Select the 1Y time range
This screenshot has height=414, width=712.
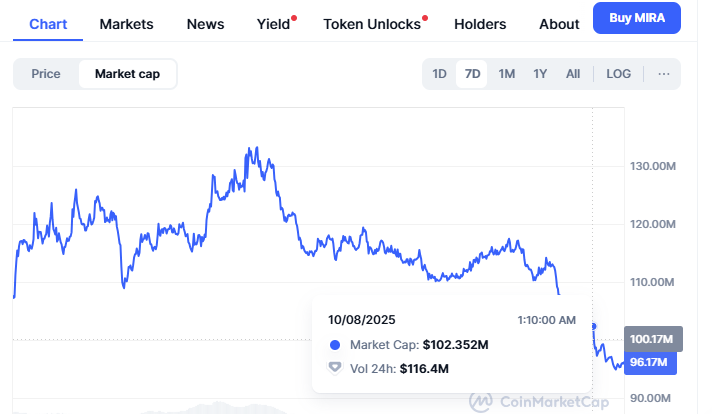(540, 73)
